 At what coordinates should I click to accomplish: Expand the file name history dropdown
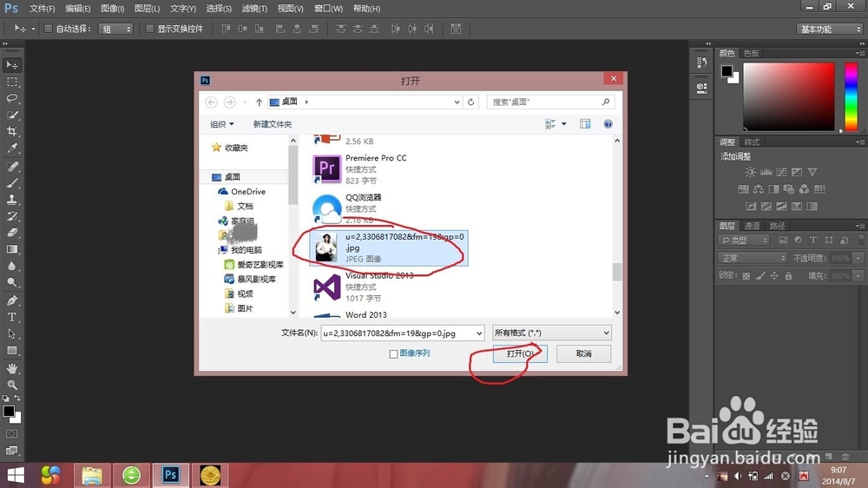point(479,333)
